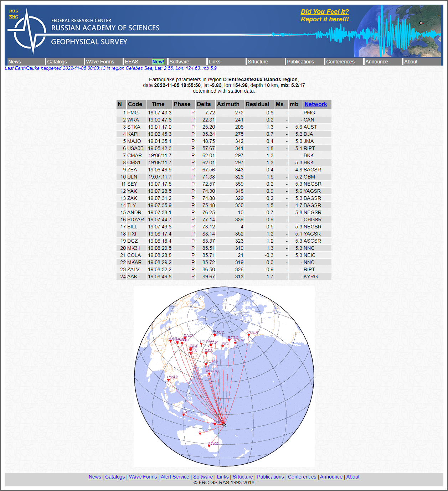Click the STKA station marker on map
Screen dimensions: 448x491
click(x=209, y=446)
